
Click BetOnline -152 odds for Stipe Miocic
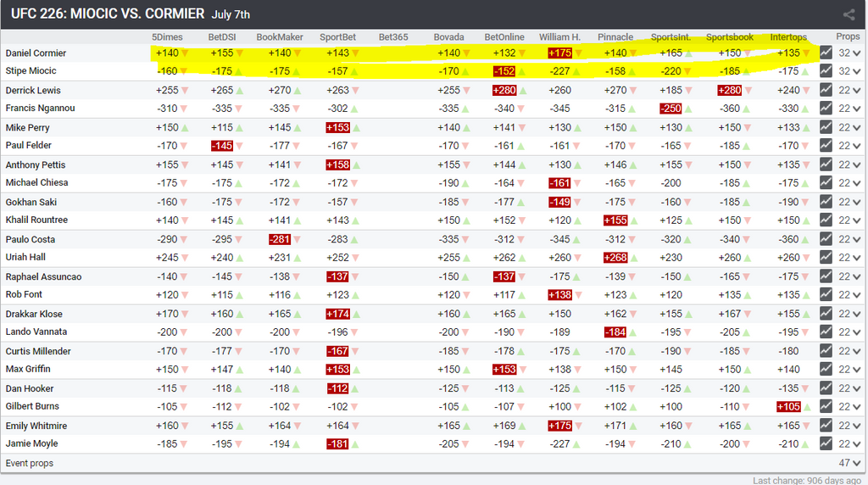504,71
